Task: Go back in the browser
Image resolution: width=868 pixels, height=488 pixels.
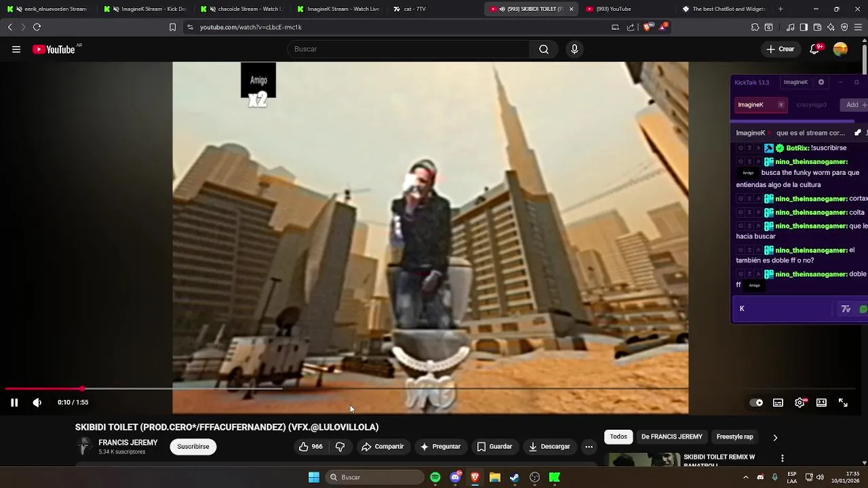Action: tap(9, 27)
